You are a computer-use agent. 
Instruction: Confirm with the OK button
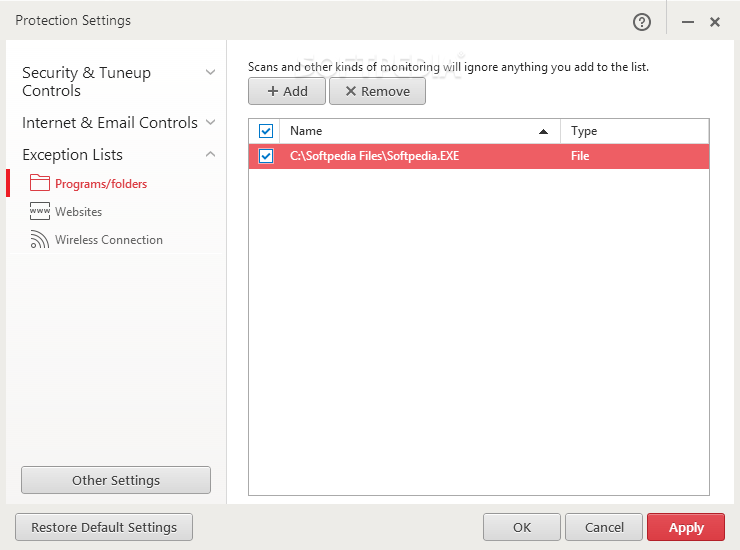pos(521,527)
